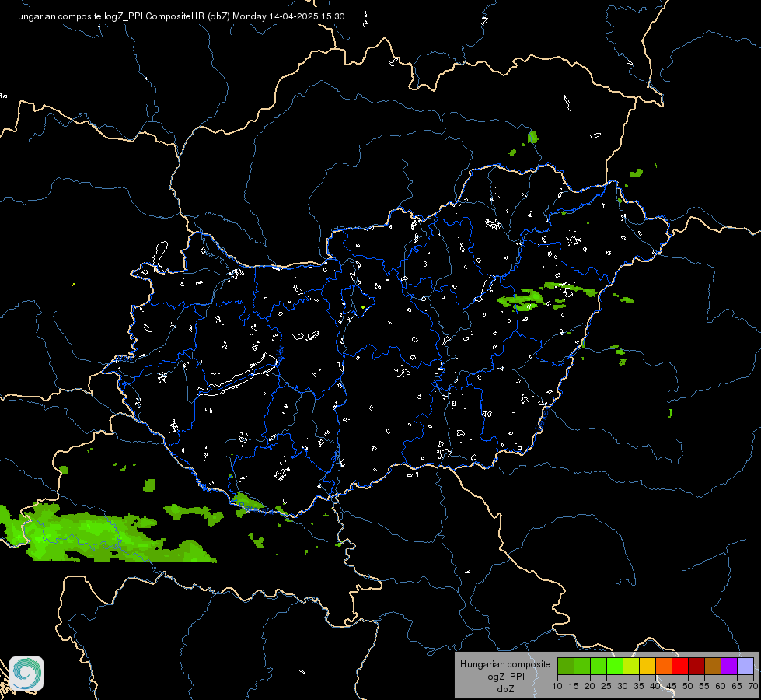
Task: Select the 20–25 dBZ green swatch
Action: point(599,666)
